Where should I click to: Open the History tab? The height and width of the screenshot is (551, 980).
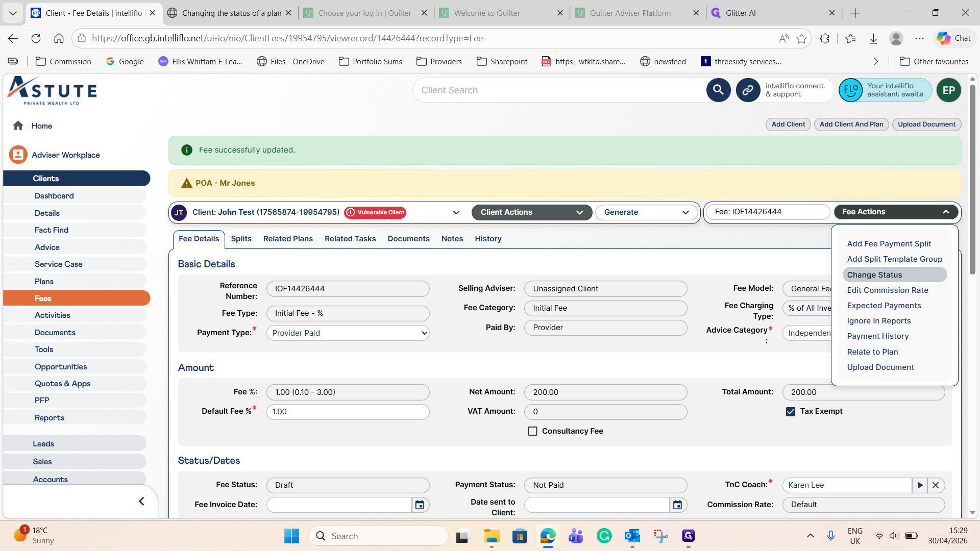488,239
